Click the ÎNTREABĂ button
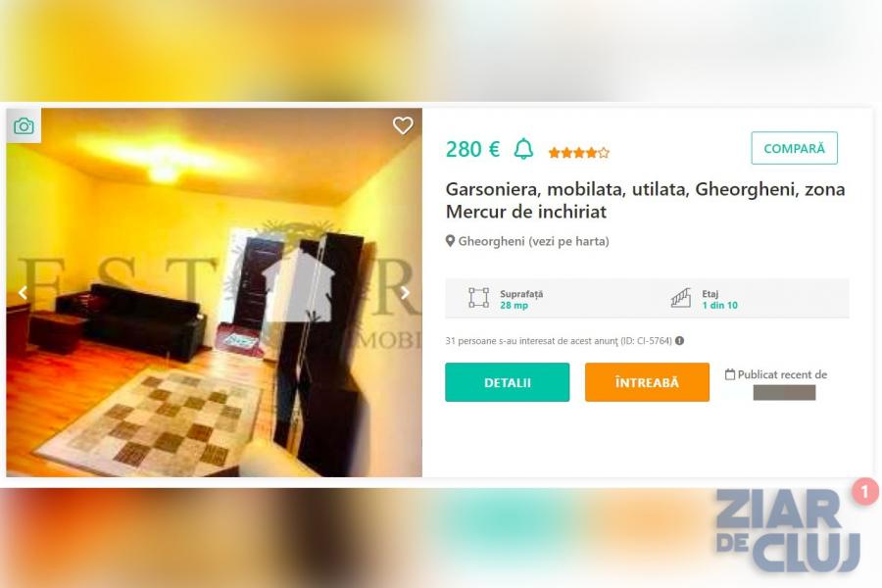 647,382
